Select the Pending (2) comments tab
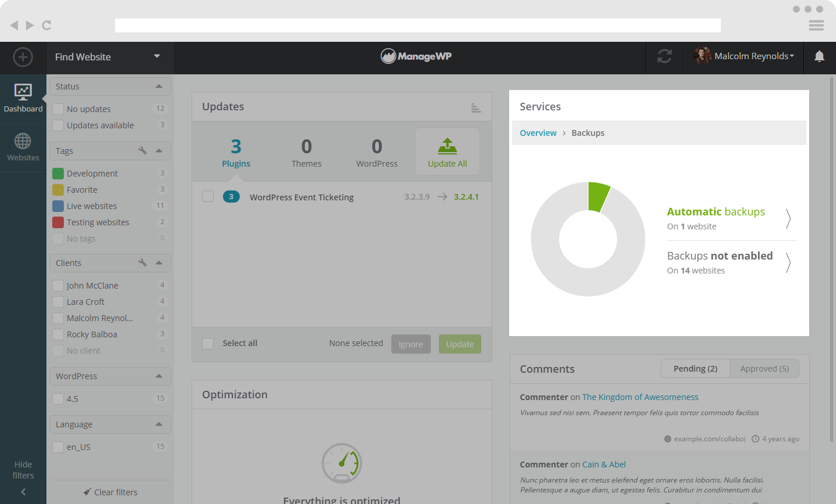The width and height of the screenshot is (836, 504). point(696,369)
